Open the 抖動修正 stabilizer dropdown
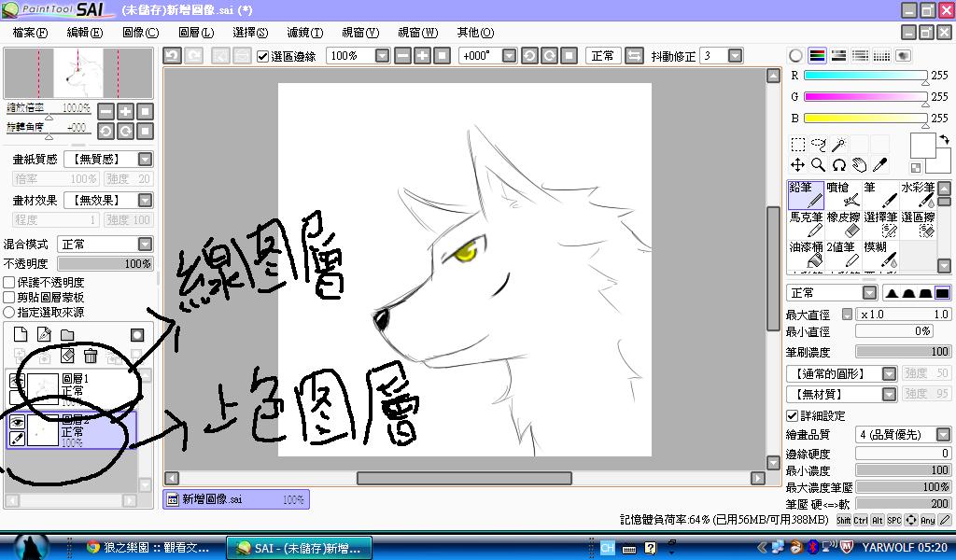Image resolution: width=956 pixels, height=560 pixels. [736, 56]
